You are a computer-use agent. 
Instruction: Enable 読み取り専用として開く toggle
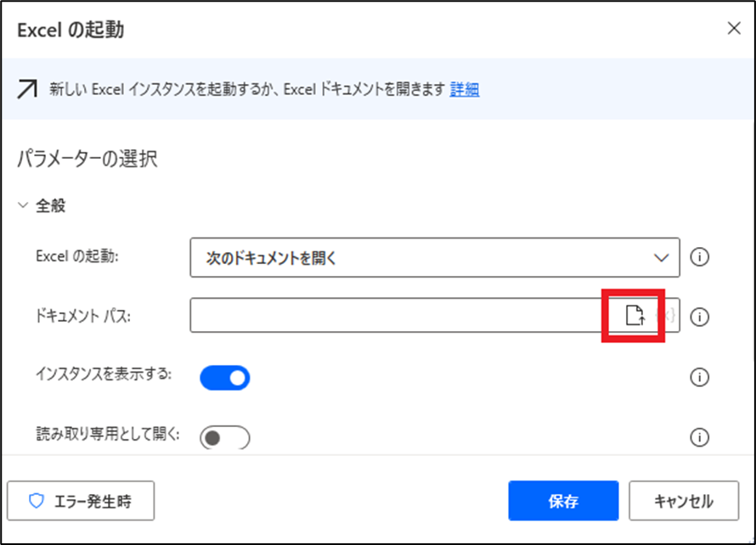225,437
